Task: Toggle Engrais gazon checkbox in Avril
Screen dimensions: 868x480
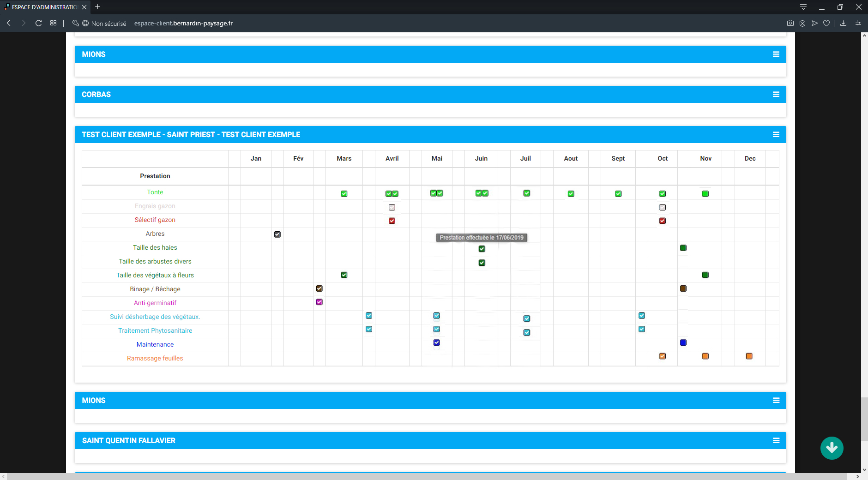Action: pos(392,207)
